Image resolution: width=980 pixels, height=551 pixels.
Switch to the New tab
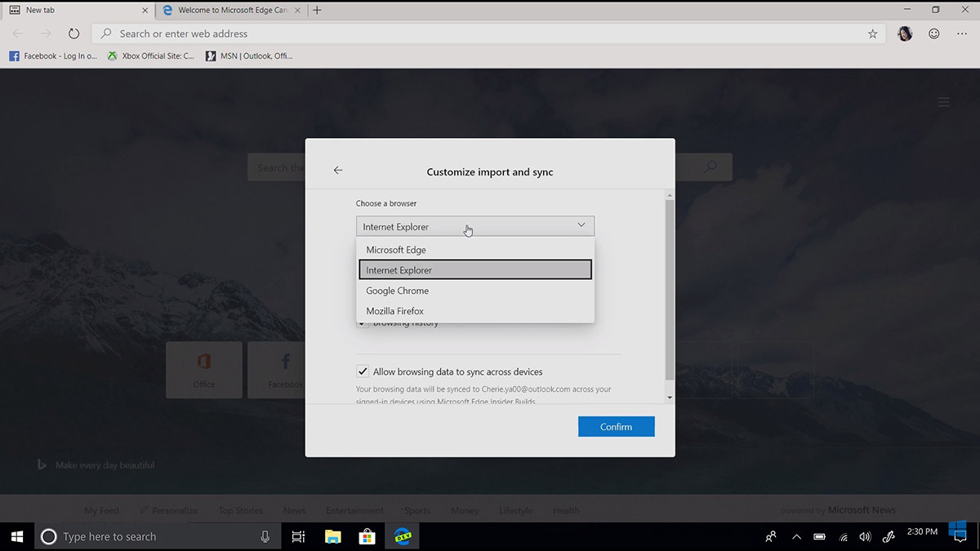(x=65, y=11)
